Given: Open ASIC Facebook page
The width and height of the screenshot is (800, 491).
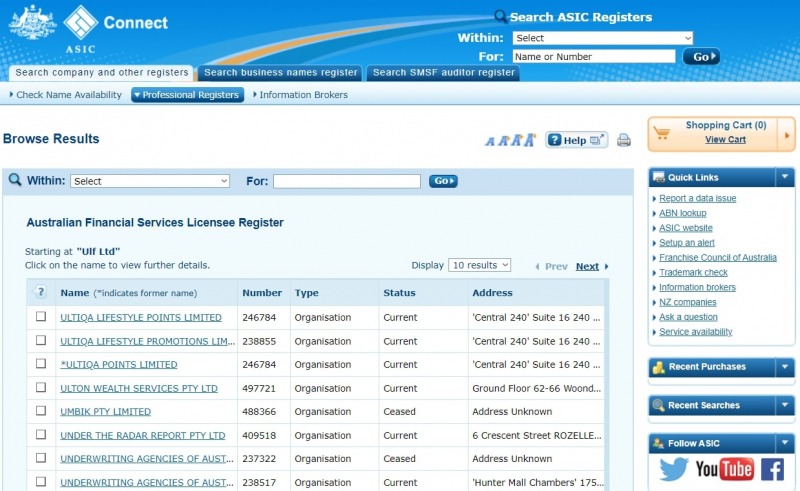Looking at the screenshot, I should (x=772, y=469).
